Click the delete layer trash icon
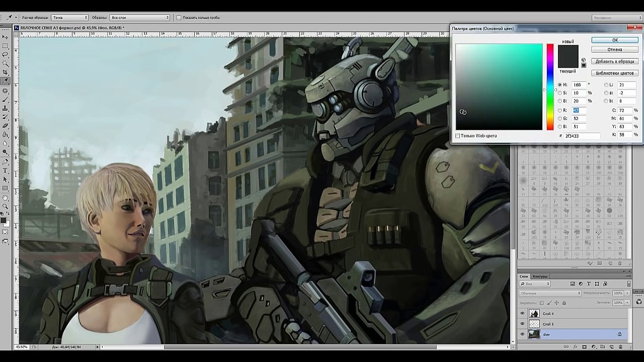The width and height of the screenshot is (644, 362). (x=621, y=347)
